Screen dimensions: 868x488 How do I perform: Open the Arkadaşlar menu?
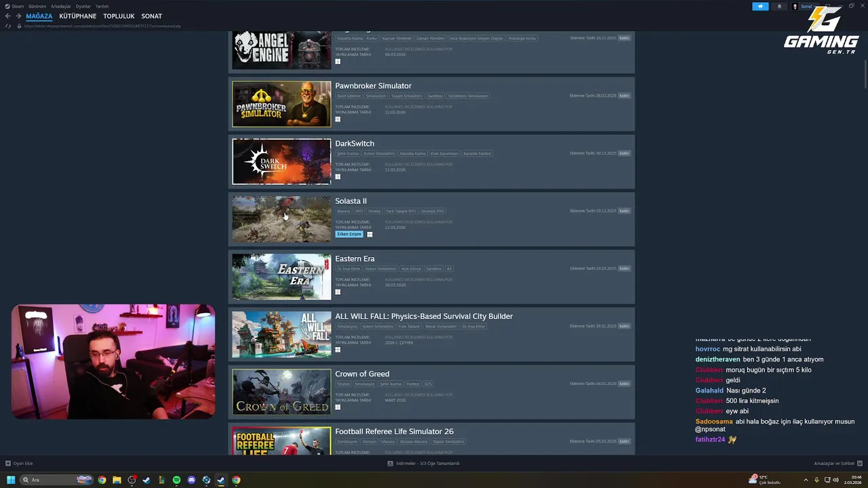pyautogui.click(x=61, y=6)
